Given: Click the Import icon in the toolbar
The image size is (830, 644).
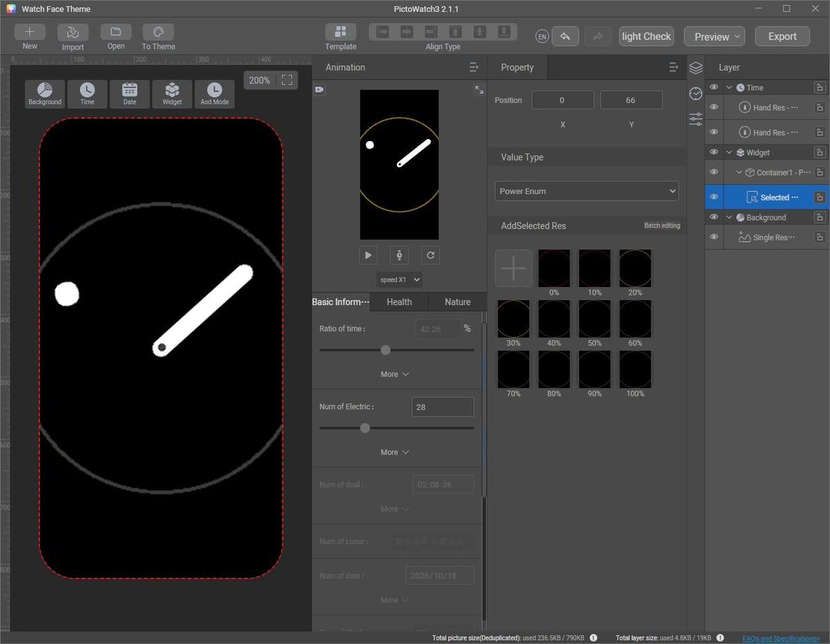Looking at the screenshot, I should (73, 33).
